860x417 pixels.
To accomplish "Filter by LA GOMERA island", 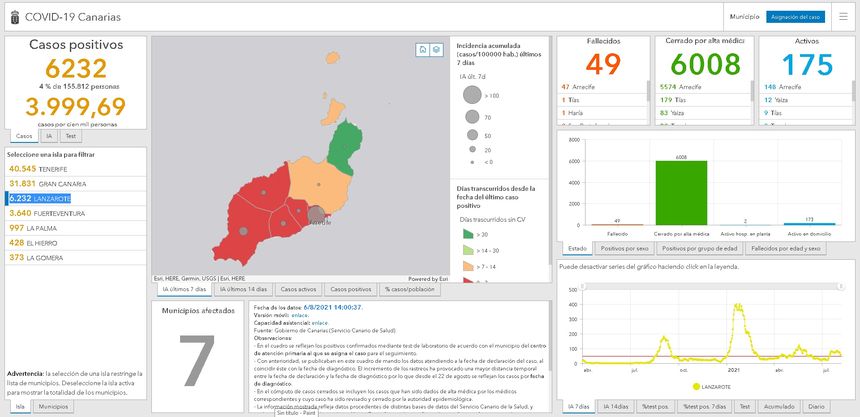I will click(x=76, y=258).
